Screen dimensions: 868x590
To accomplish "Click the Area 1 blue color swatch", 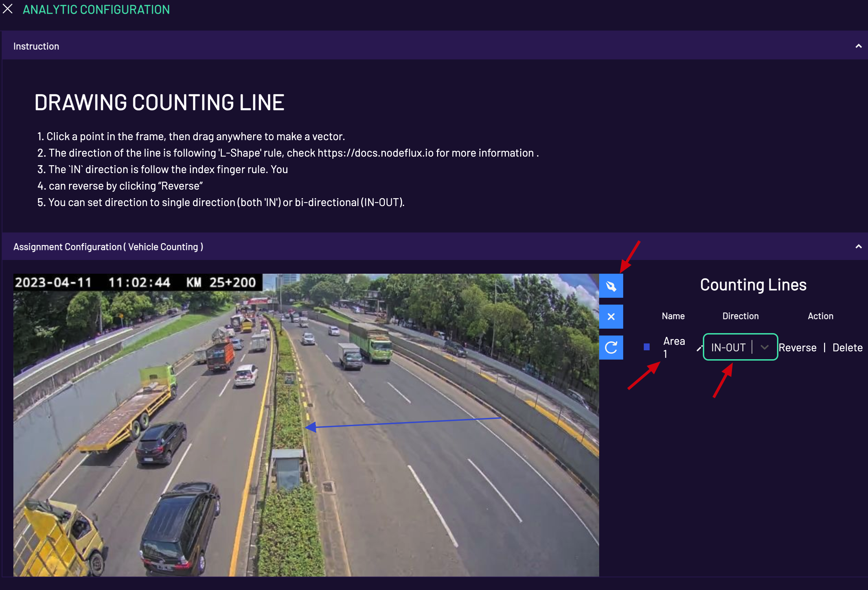I will [x=647, y=347].
